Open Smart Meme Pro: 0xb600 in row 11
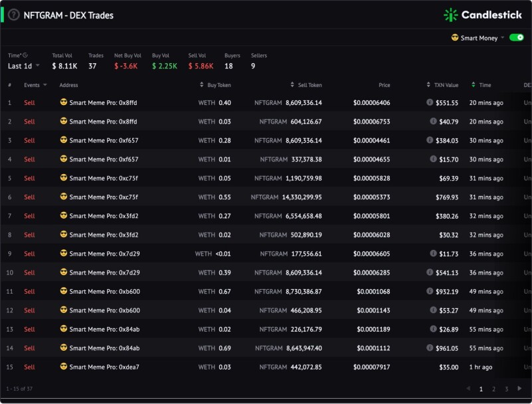This screenshot has width=532, height=404. [104, 291]
